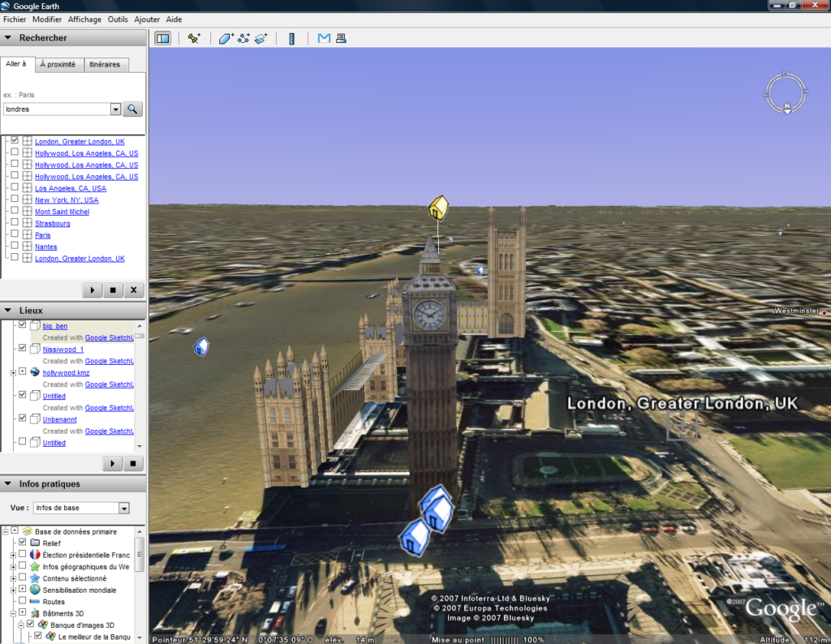
Task: Play tour in the Lieux panel
Action: (x=112, y=464)
